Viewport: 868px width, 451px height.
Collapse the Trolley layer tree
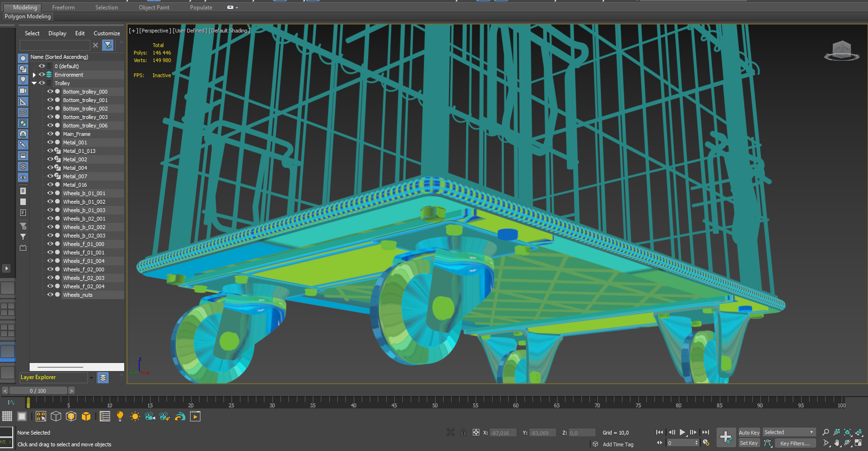click(34, 83)
